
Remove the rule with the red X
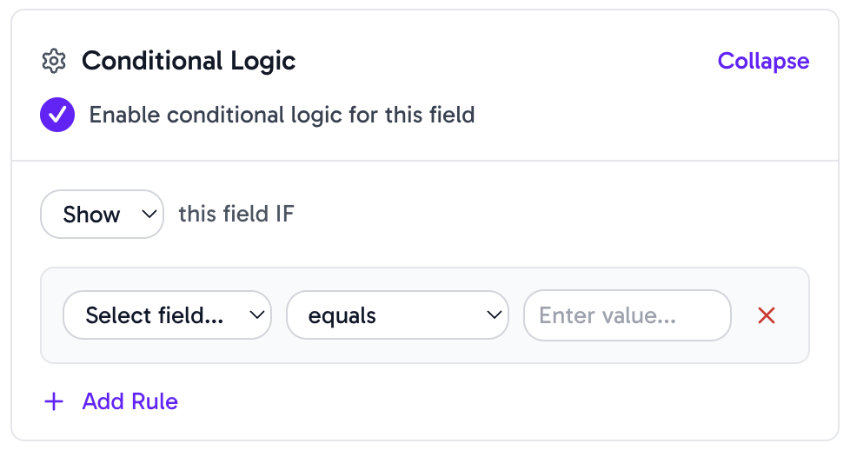[767, 316]
